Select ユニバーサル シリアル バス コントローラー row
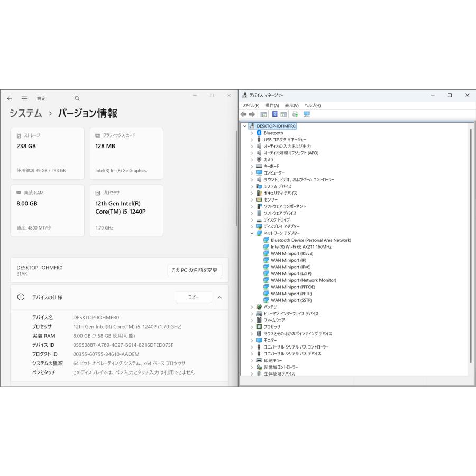This screenshot has width=476, height=476. pos(296,346)
